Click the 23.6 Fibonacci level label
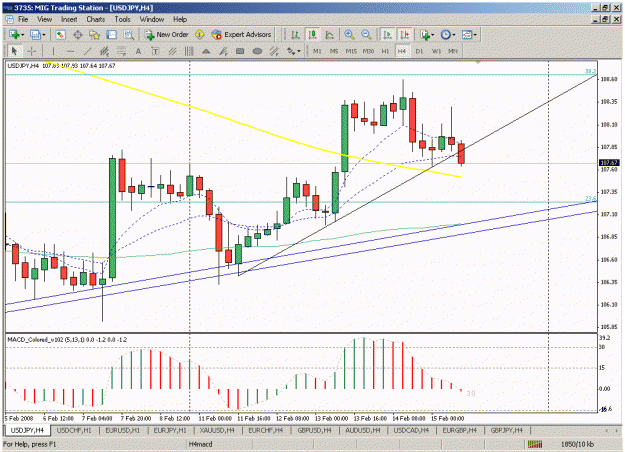The width and height of the screenshot is (625, 452). click(x=590, y=198)
